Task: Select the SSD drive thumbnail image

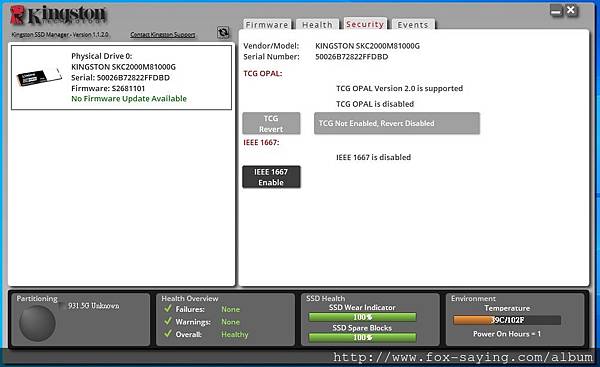Action: tap(39, 77)
